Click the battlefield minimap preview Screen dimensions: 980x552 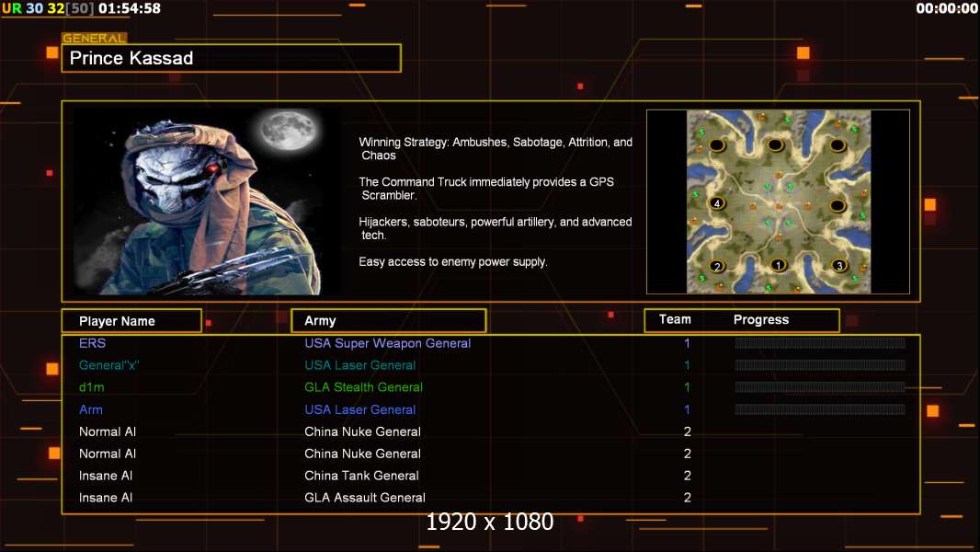click(778, 201)
